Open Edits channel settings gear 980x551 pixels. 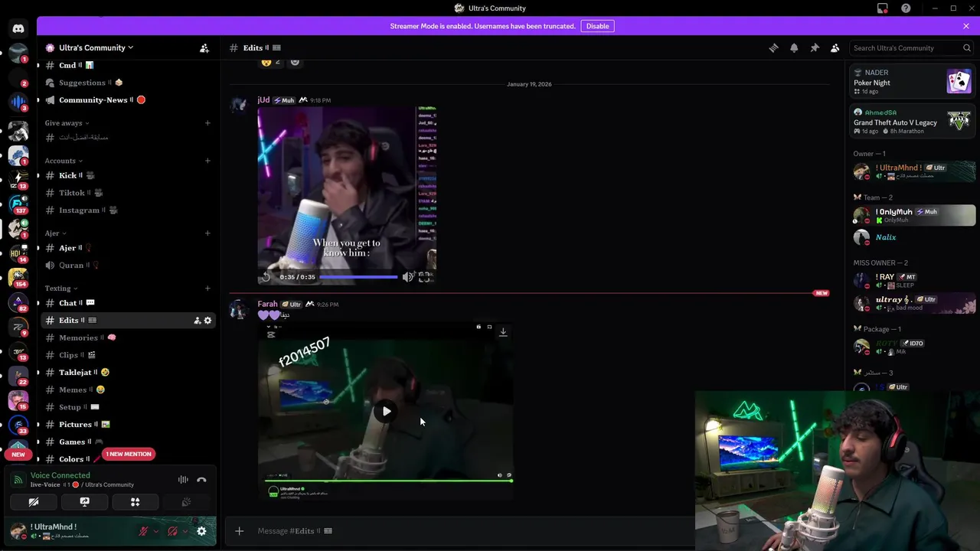[x=207, y=321]
